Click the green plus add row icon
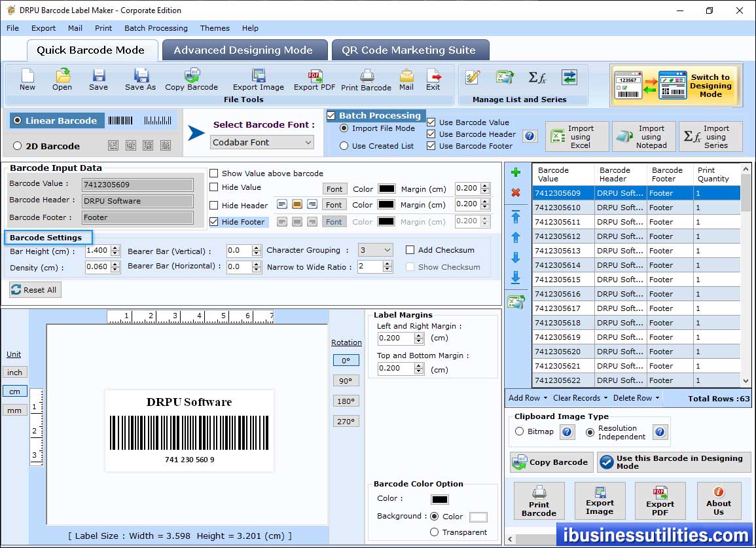The width and height of the screenshot is (756, 548). (x=516, y=172)
